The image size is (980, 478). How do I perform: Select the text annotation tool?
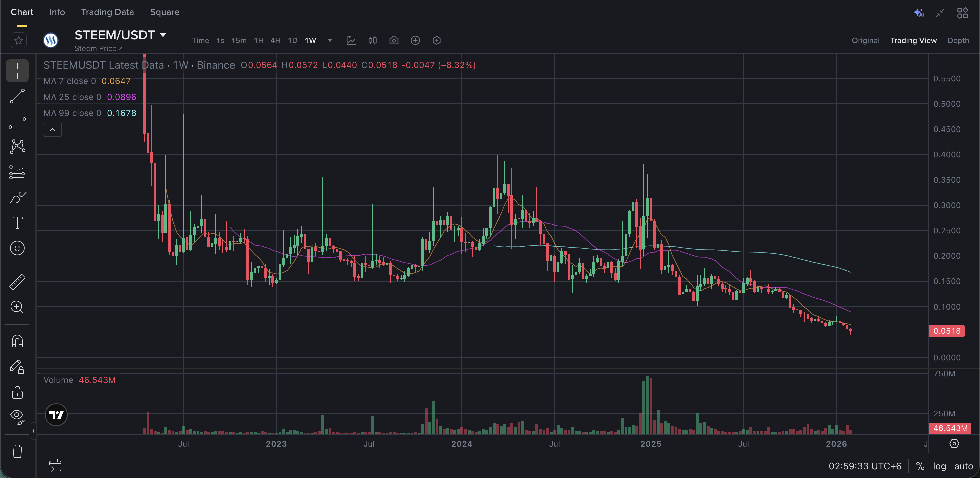tap(17, 223)
